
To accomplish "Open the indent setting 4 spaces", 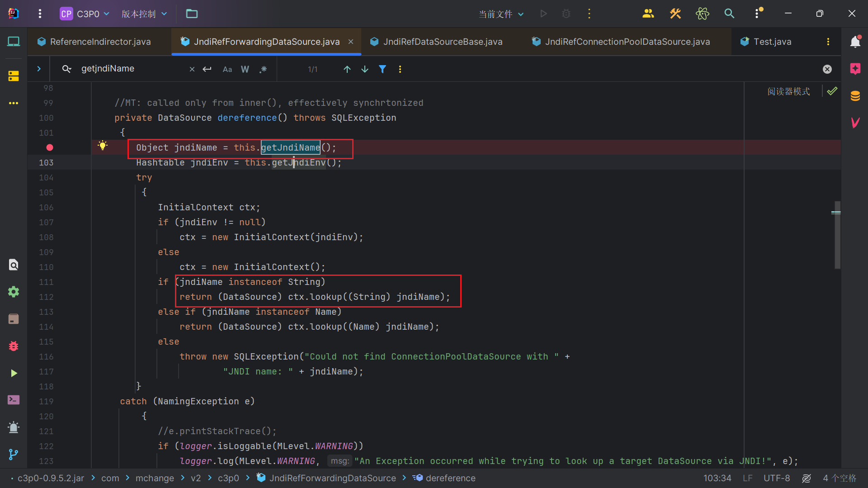I will tap(840, 478).
